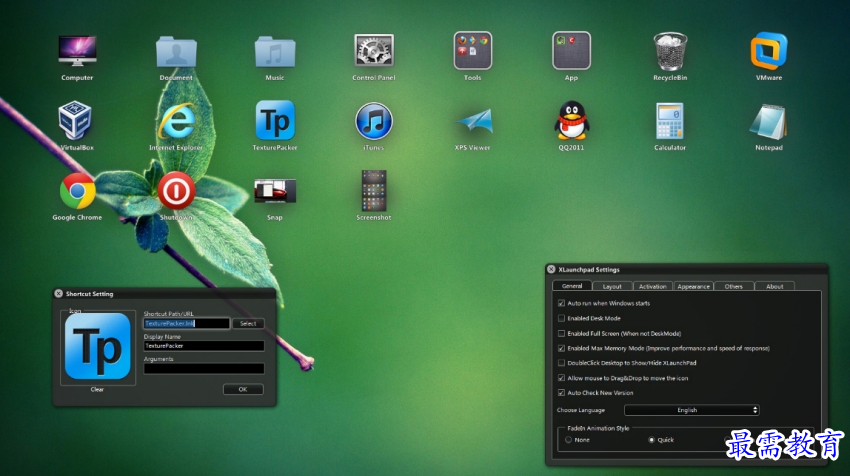This screenshot has width=850, height=476.
Task: Close the XLaunchpad Settings window
Action: coord(551,269)
